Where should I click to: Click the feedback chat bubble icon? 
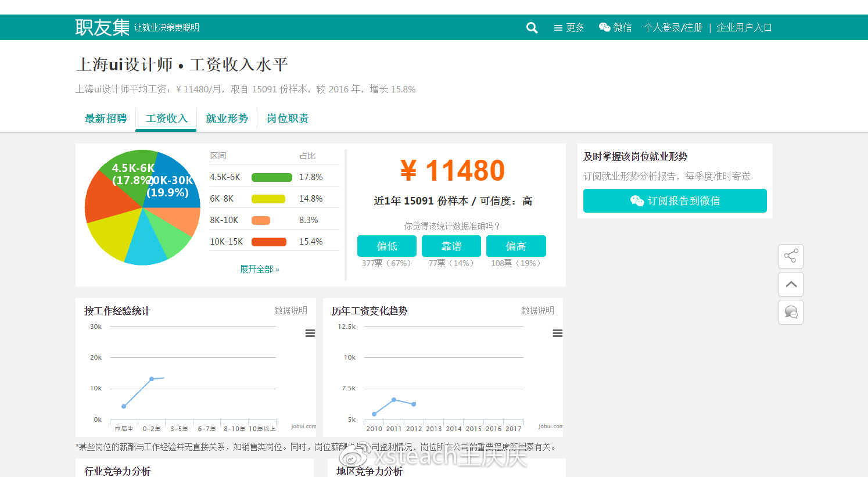coord(791,312)
